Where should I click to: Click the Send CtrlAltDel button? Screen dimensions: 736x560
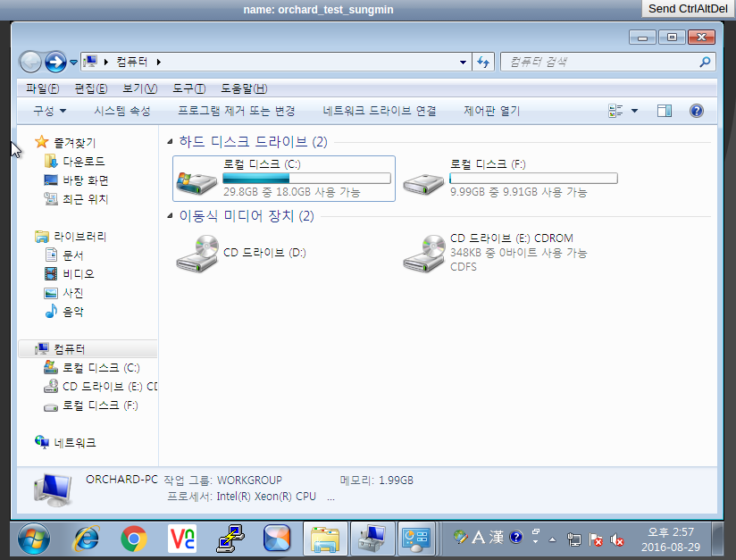[688, 8]
